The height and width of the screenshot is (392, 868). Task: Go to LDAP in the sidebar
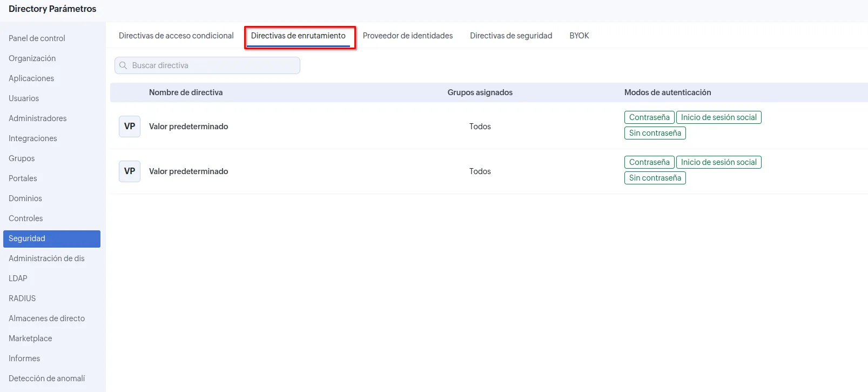click(x=18, y=278)
